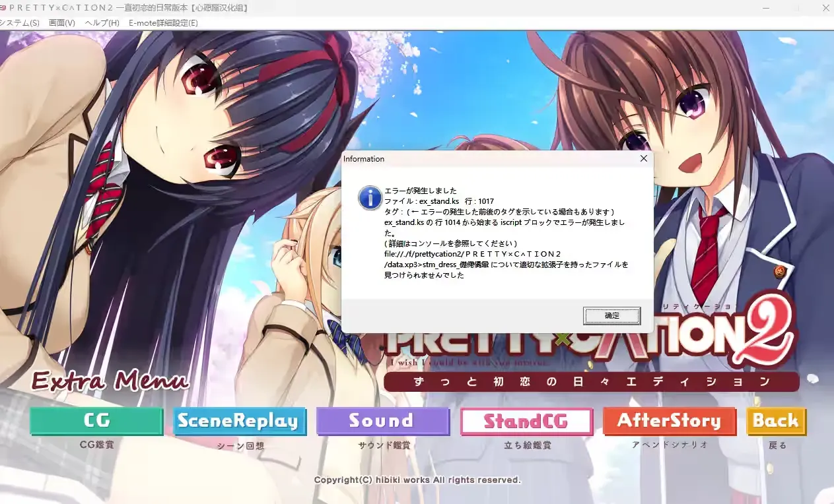Select the StandCG button
Image resolution: width=834 pixels, height=504 pixels.
[526, 421]
